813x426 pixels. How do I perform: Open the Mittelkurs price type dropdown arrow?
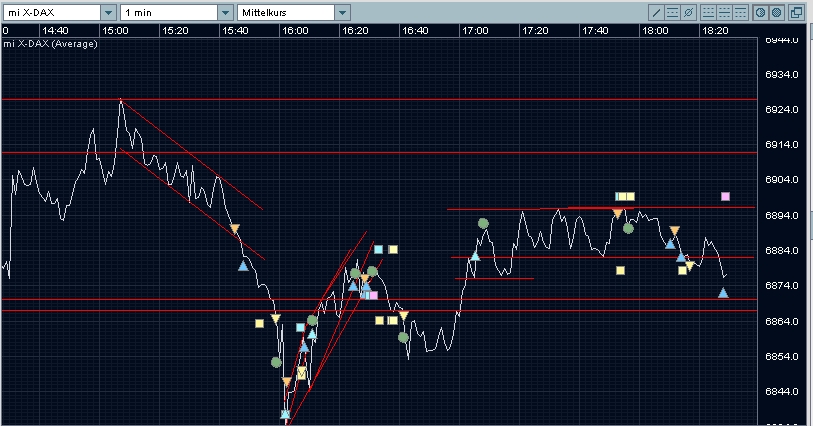343,12
